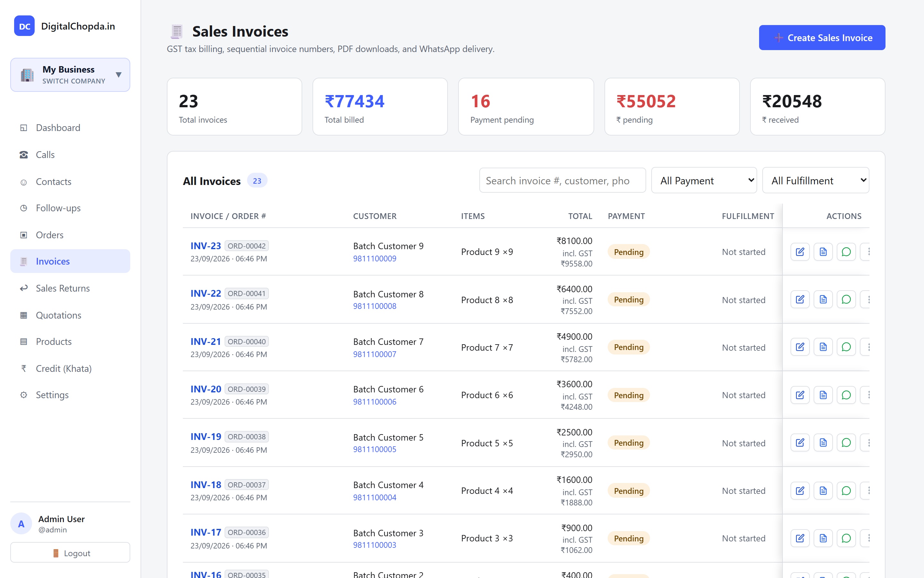Open the PDF document icon for INV-23

[823, 252]
